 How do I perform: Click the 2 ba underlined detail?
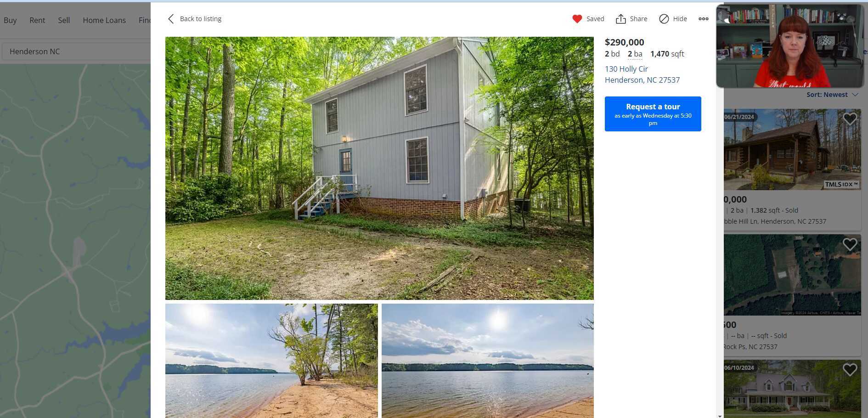pos(635,54)
